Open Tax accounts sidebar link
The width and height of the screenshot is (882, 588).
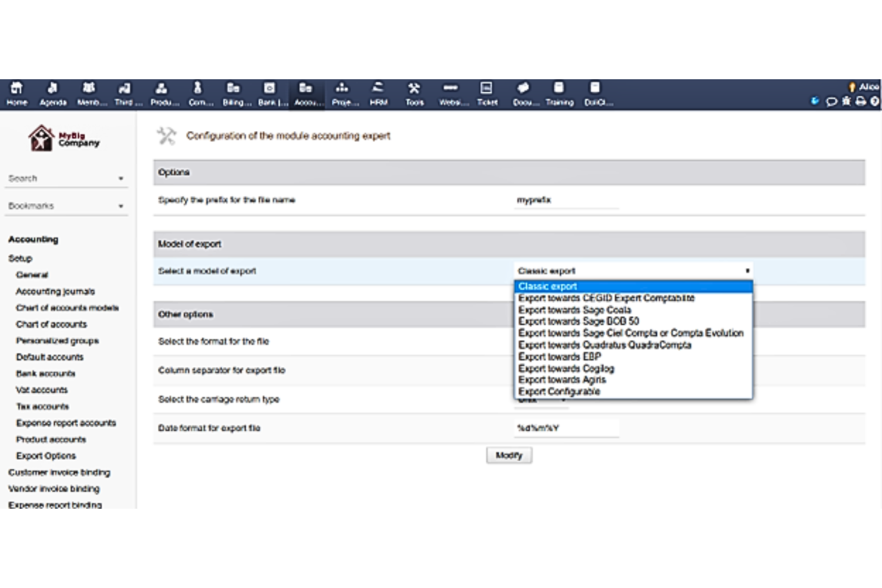[42, 406]
